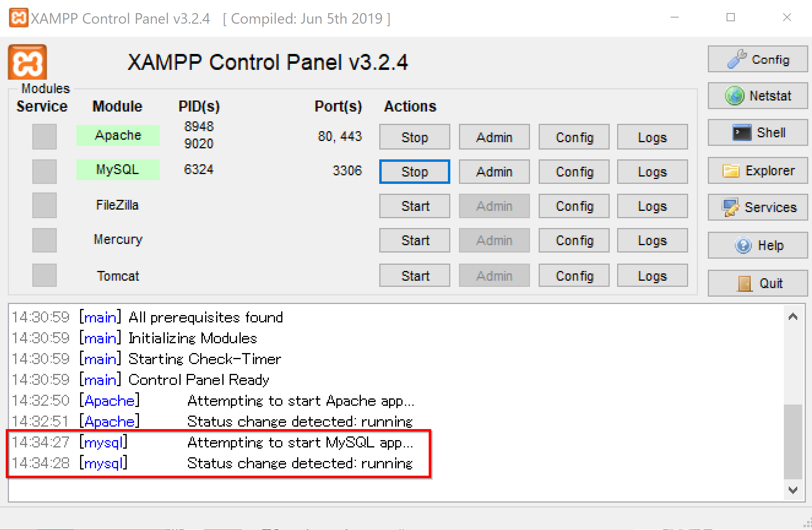Open Services icon button
Image resolution: width=812 pixels, height=530 pixels.
click(x=758, y=208)
